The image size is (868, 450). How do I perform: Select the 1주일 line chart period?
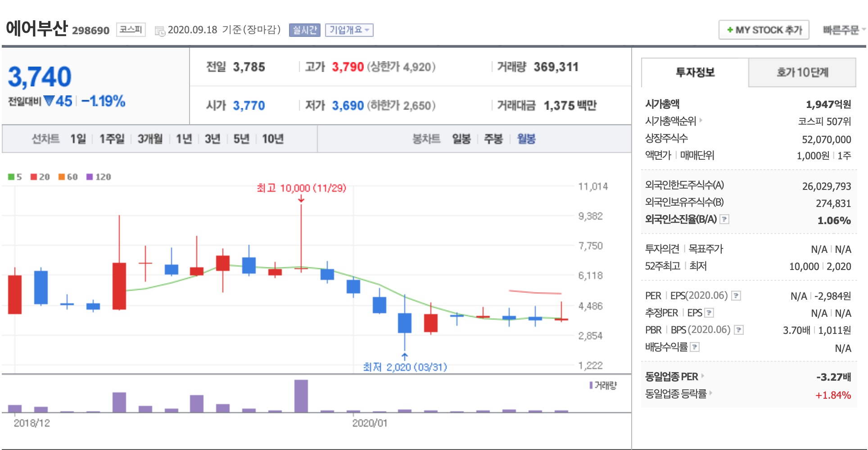tap(112, 139)
